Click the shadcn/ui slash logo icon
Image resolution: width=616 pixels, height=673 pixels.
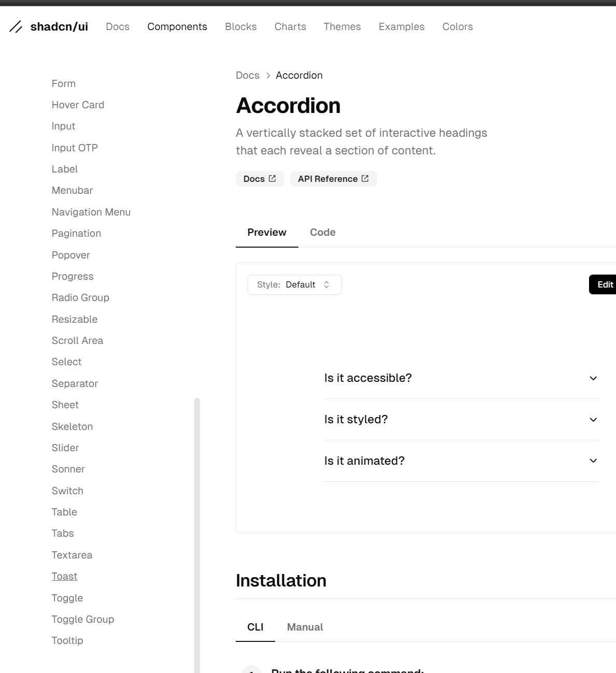pyautogui.click(x=16, y=27)
